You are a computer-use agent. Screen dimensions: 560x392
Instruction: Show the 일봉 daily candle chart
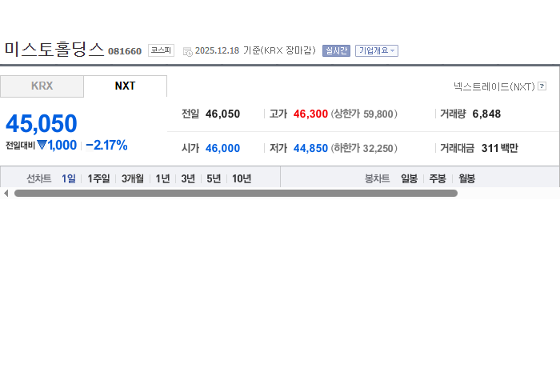coord(409,178)
